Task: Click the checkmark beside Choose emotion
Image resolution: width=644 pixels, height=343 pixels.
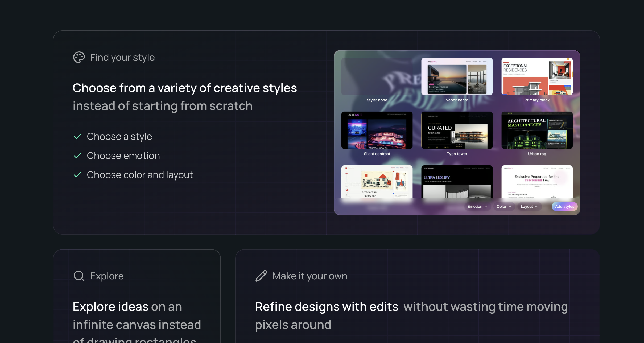Action: click(x=77, y=156)
